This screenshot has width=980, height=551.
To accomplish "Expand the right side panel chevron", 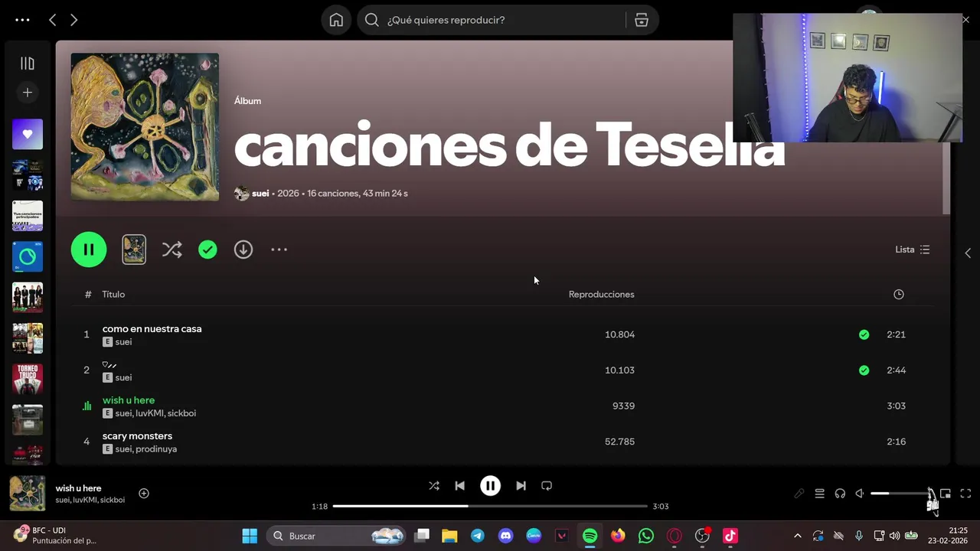I will click(968, 253).
